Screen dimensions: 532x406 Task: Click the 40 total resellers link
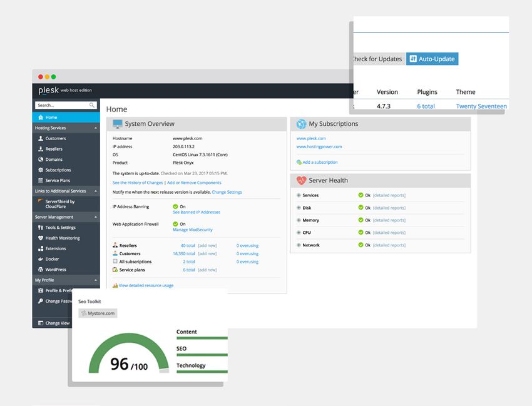188,246
